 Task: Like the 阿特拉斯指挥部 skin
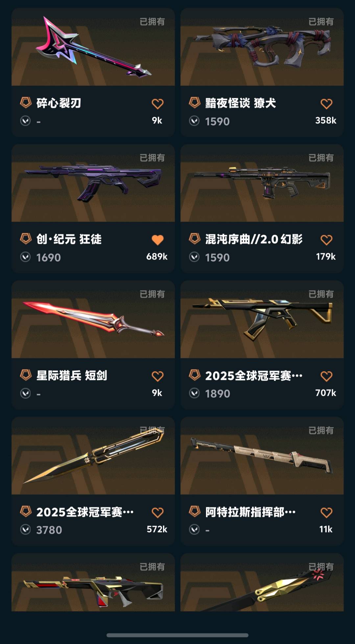pos(326,513)
